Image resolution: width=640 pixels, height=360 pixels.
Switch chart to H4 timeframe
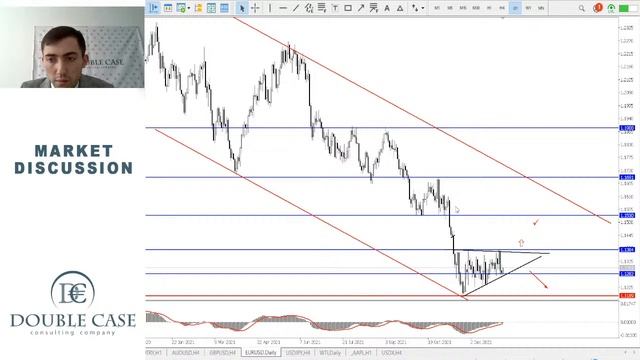click(502, 8)
